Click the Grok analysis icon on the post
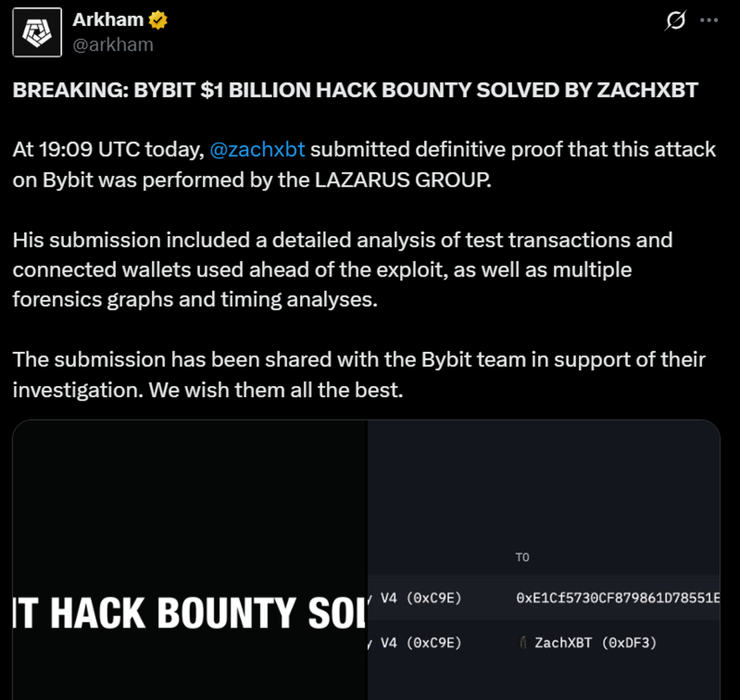Viewport: 740px width, 700px height. tap(675, 21)
